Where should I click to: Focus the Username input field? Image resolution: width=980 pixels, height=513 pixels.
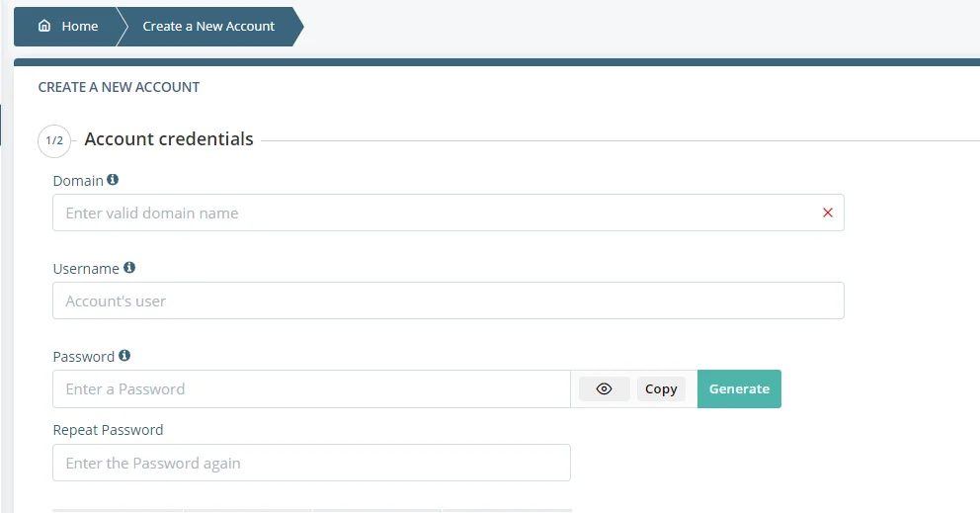click(x=449, y=300)
